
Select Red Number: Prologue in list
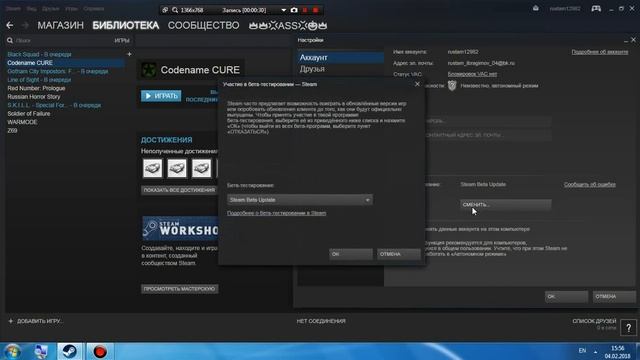(x=36, y=88)
